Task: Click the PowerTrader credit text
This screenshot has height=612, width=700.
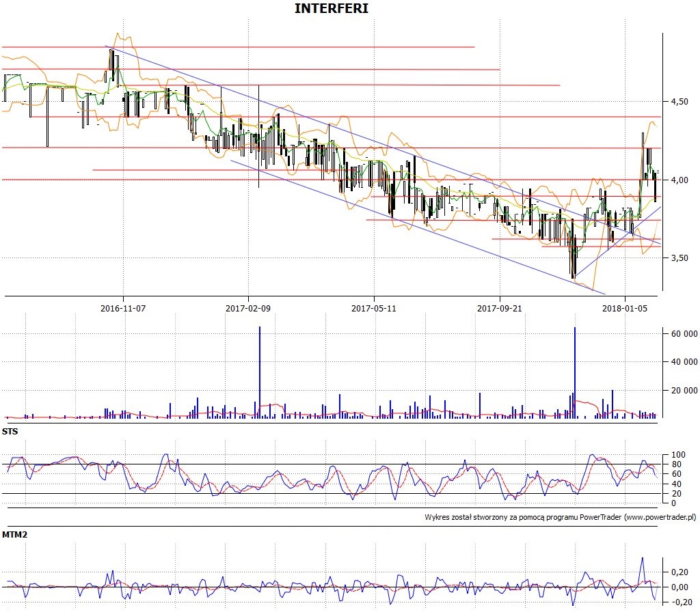Action: pos(561,518)
